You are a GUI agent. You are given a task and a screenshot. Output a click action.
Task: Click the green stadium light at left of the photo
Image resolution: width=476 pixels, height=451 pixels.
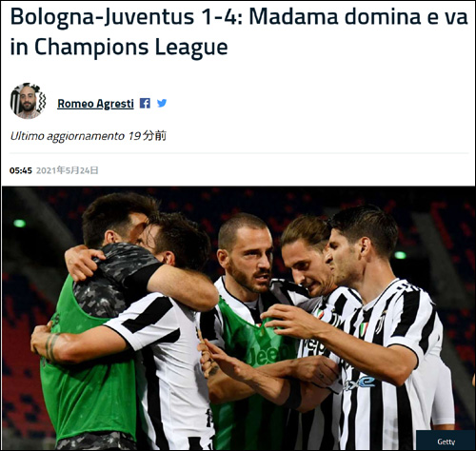coord(19,224)
